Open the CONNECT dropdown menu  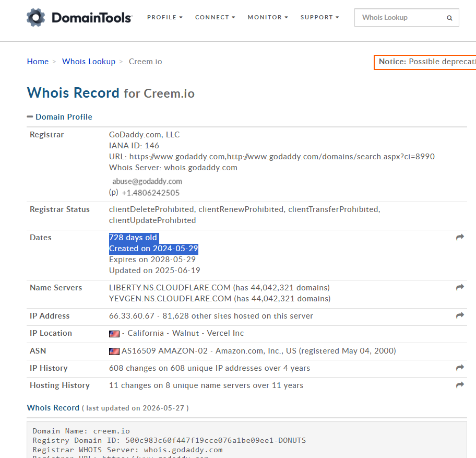[215, 17]
